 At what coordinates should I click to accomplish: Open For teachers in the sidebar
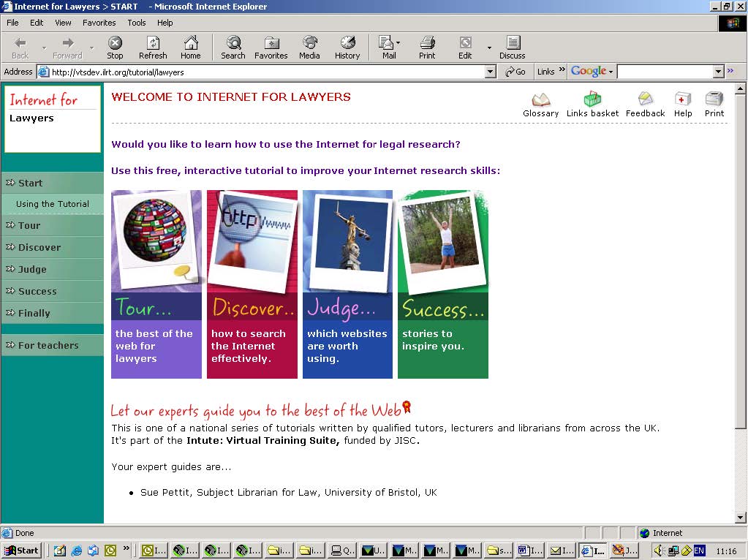pos(53,345)
